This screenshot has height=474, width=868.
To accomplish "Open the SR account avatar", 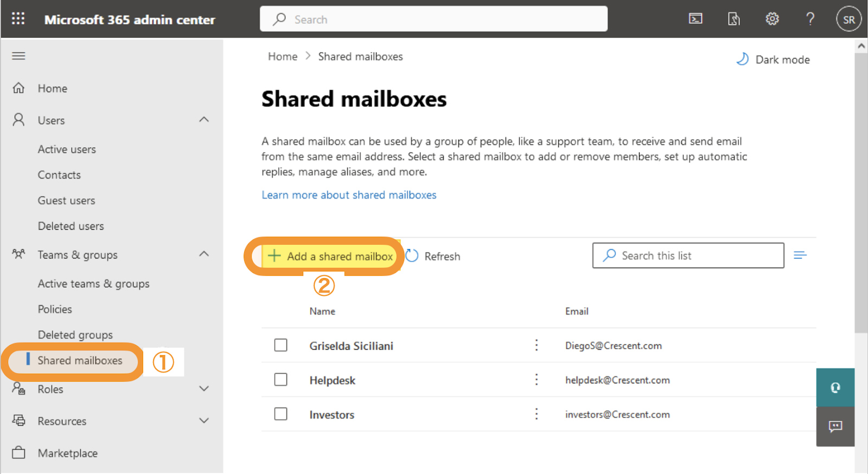I will tap(849, 20).
